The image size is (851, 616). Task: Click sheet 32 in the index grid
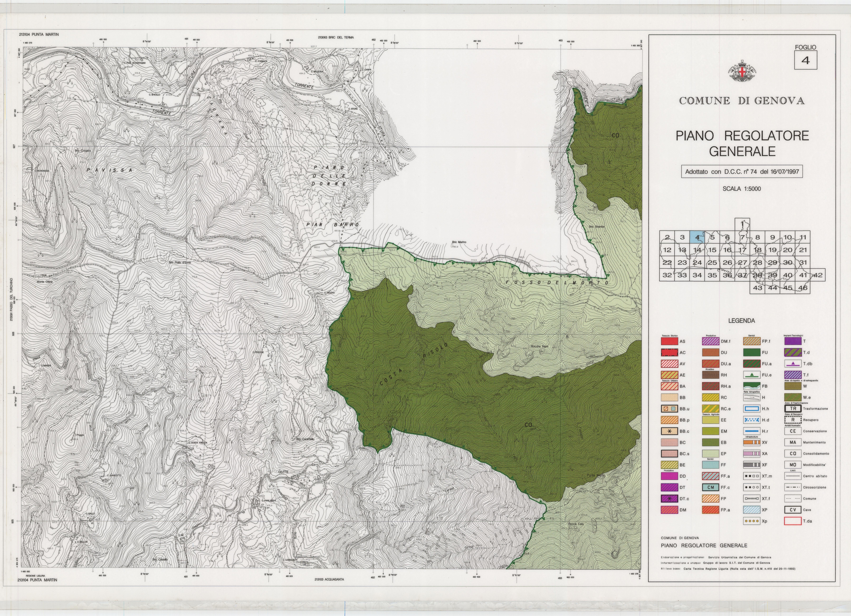click(x=667, y=275)
